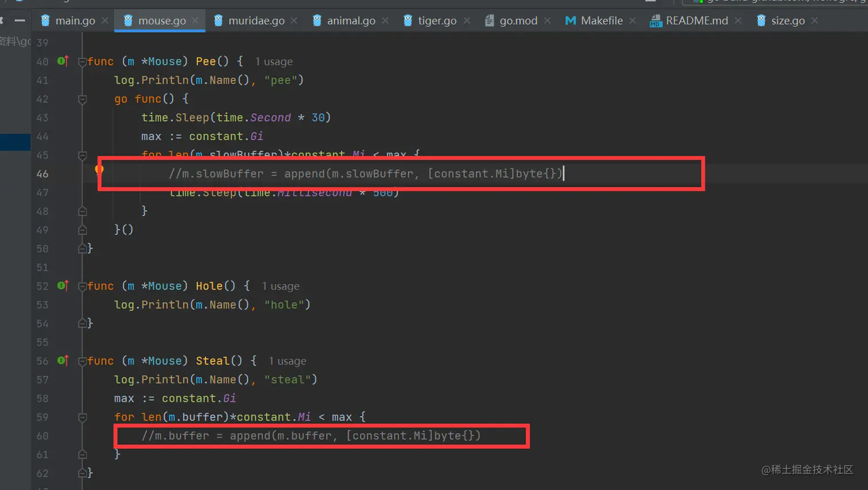Click the Pee method name
This screenshot has height=490, width=868.
206,61
